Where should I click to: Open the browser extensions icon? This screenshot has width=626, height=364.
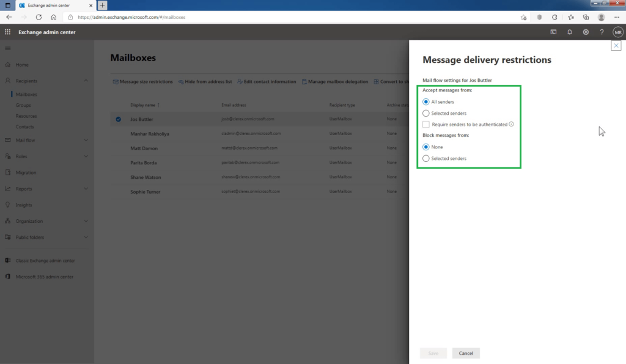pos(554,17)
